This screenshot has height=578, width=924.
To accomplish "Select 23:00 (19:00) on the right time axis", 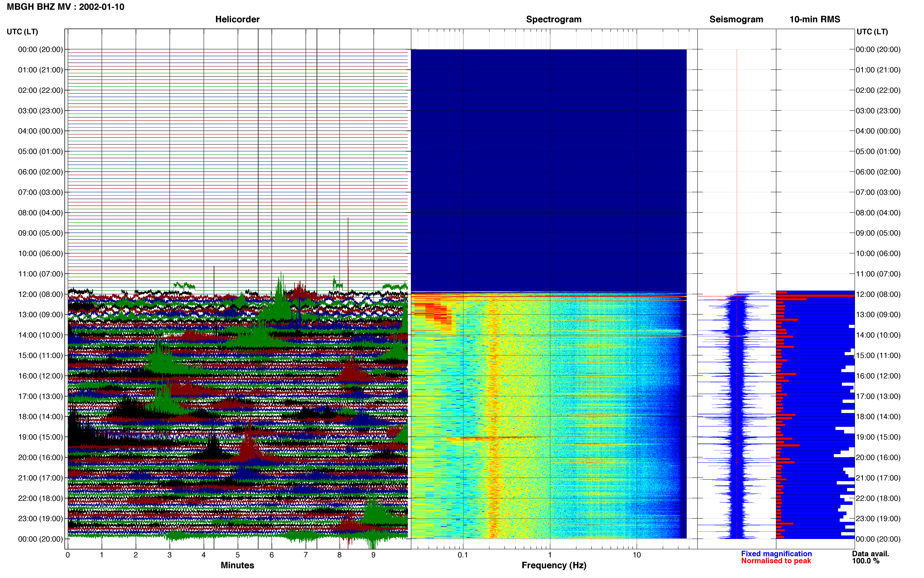I will point(878,519).
